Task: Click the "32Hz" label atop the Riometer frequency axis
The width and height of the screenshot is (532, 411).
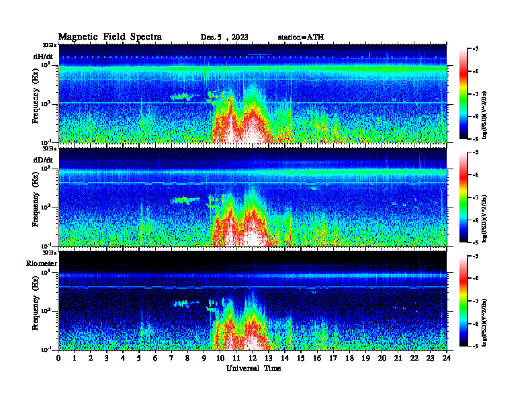Action: [x=50, y=252]
